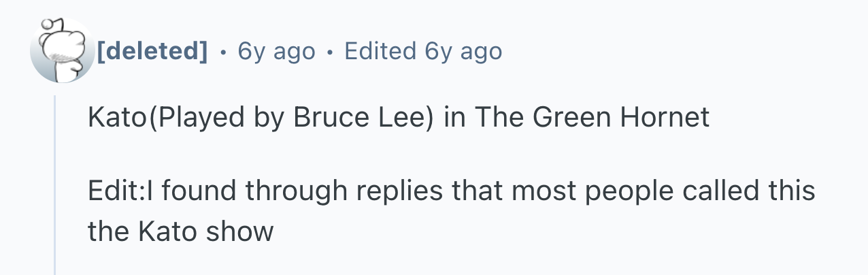Click the dot separator before "Edited"

330,52
